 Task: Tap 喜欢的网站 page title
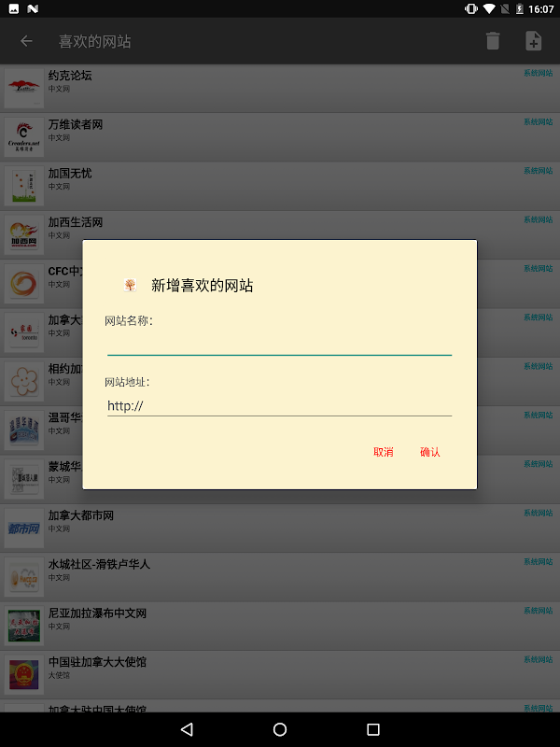(95, 41)
